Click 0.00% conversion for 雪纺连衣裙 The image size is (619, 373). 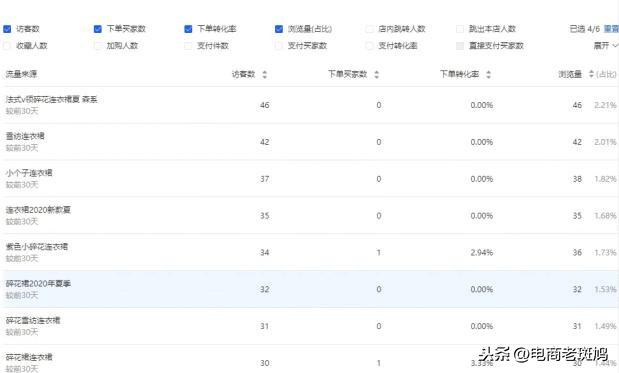pyautogui.click(x=482, y=142)
